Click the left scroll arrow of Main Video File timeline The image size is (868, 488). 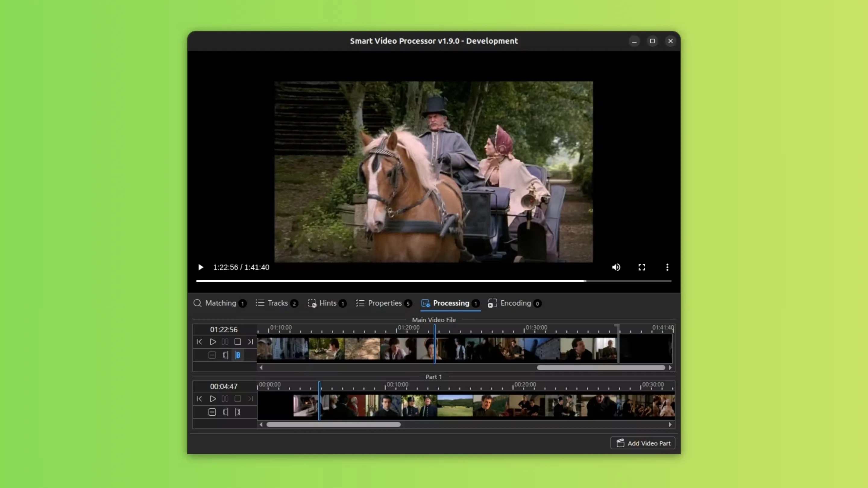(x=261, y=368)
